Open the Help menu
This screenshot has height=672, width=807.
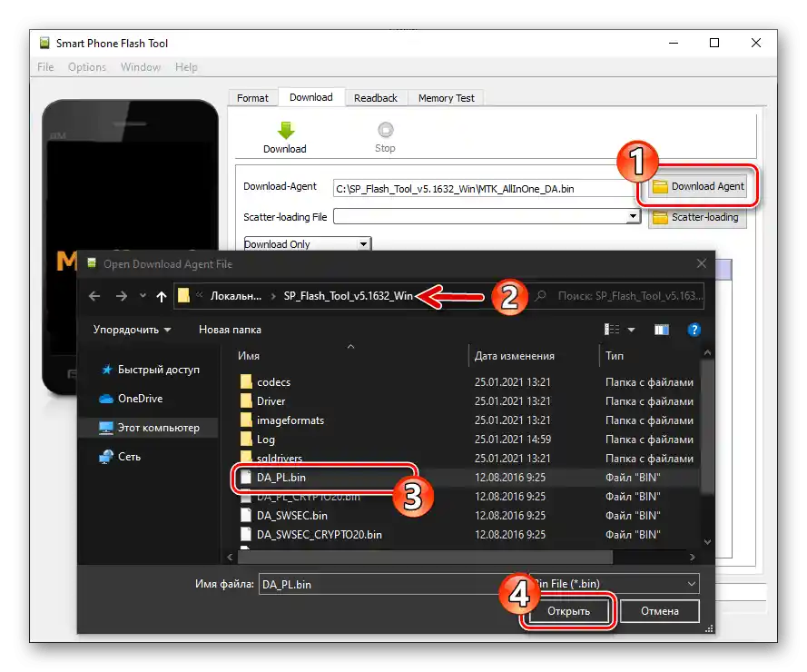pyautogui.click(x=186, y=67)
